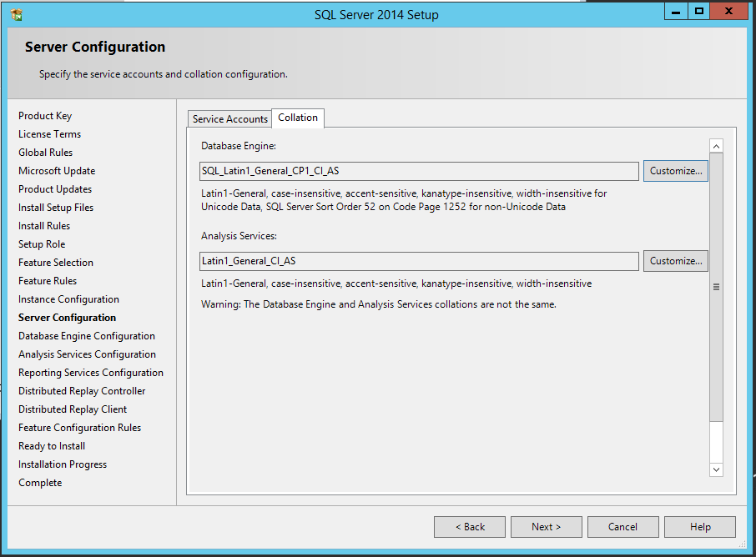The height and width of the screenshot is (557, 756).
Task: Open Help for this setup page
Action: (x=700, y=527)
